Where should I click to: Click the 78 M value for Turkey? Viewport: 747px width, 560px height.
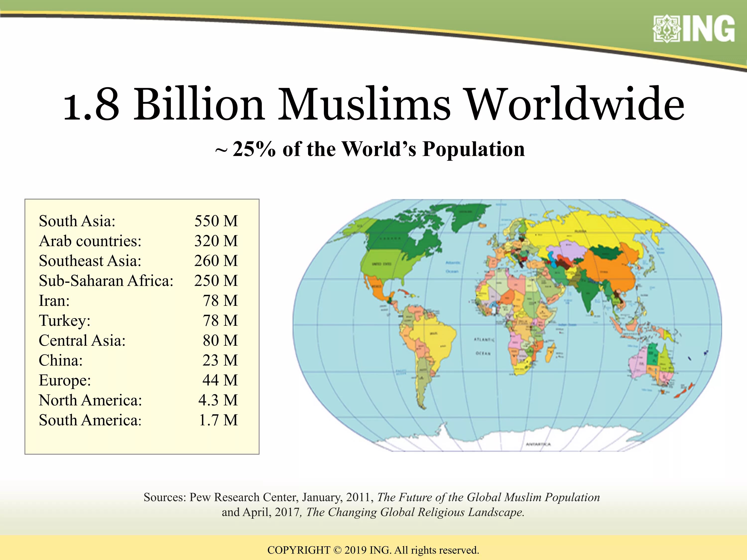(220, 321)
